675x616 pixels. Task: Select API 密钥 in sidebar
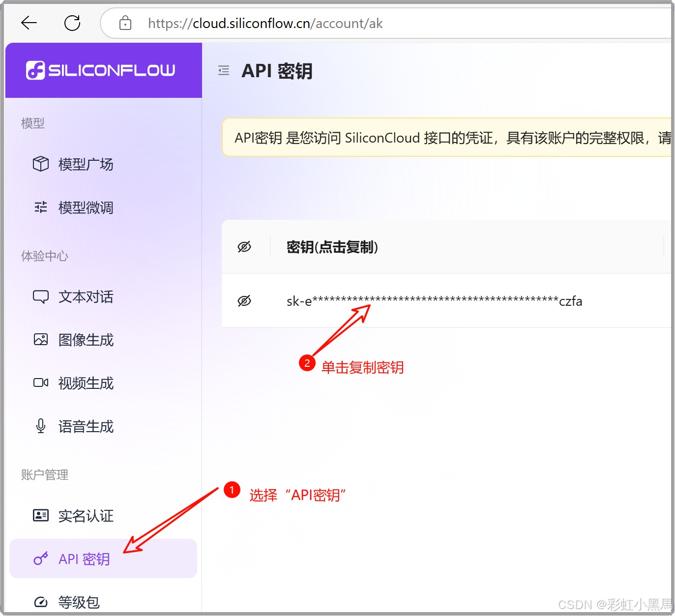103,558
